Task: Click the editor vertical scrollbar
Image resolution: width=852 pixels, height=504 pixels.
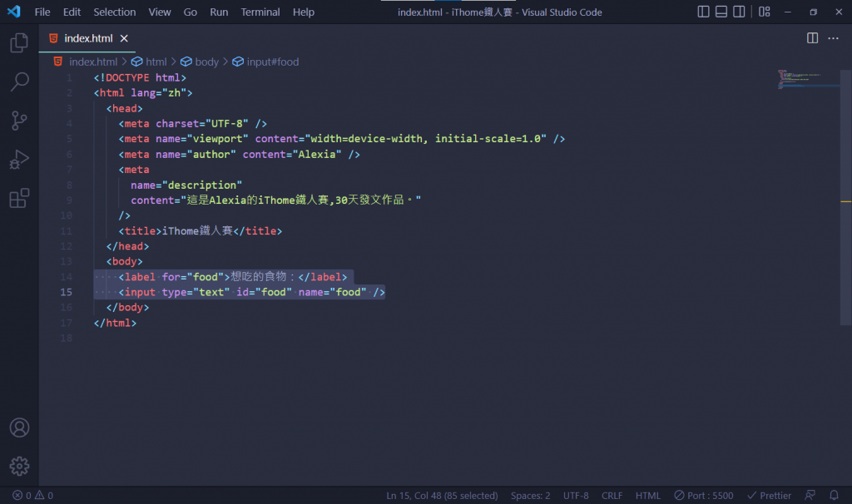Action: [845, 196]
